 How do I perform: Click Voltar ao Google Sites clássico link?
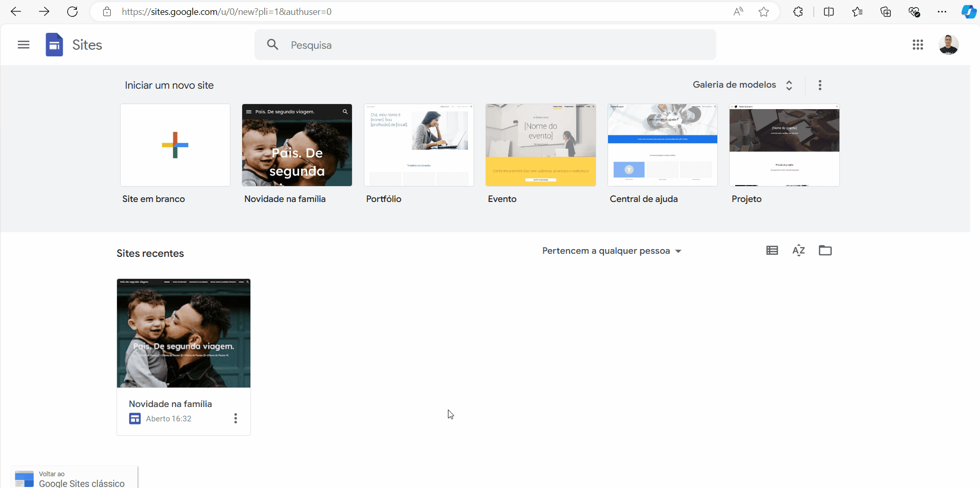74,477
